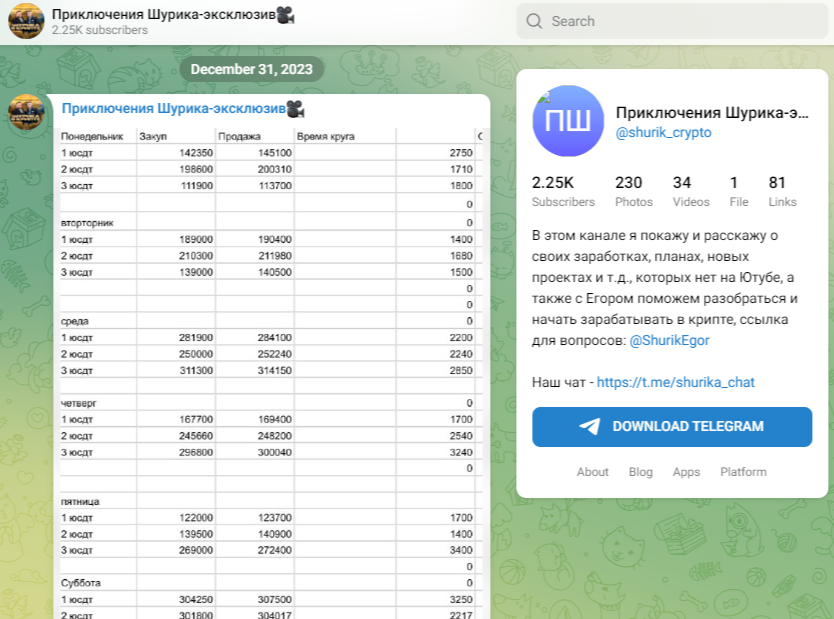
Task: Open the @ShurikEgor mention link
Action: click(669, 340)
